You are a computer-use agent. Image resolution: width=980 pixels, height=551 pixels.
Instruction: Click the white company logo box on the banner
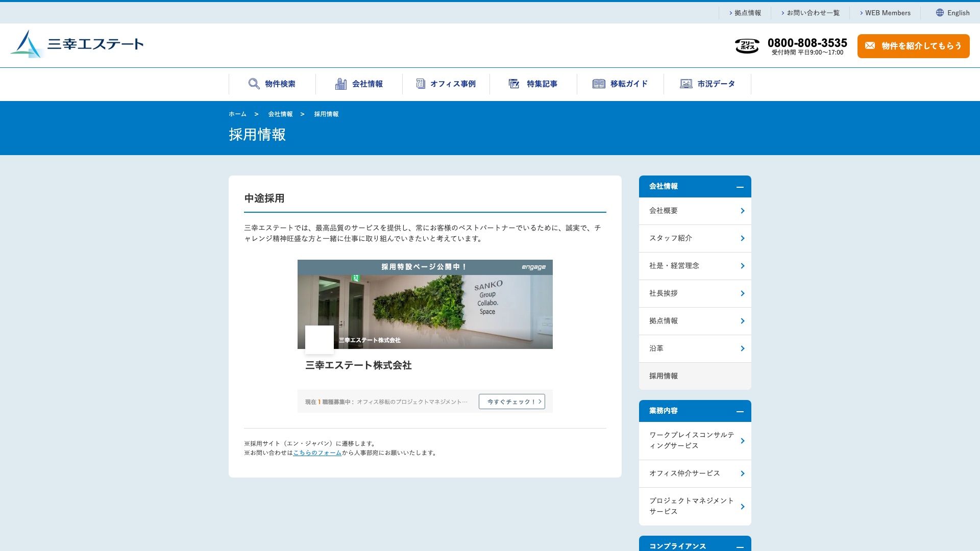320,340
